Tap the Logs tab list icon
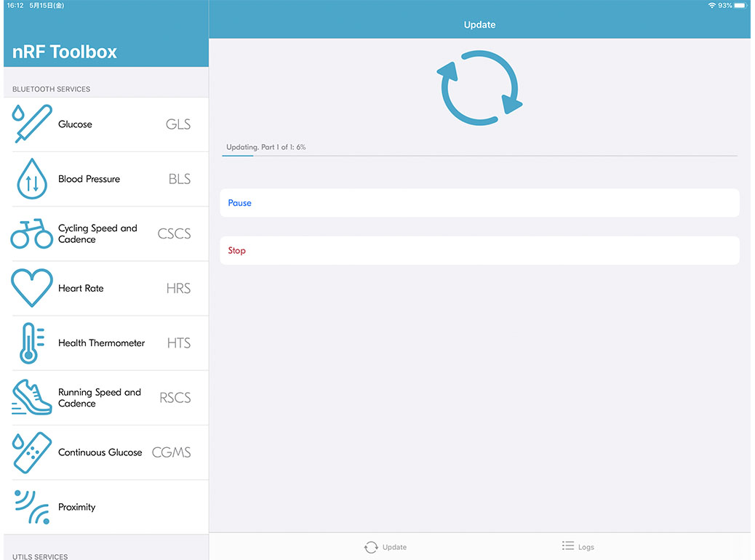The height and width of the screenshot is (560, 755). pyautogui.click(x=567, y=546)
